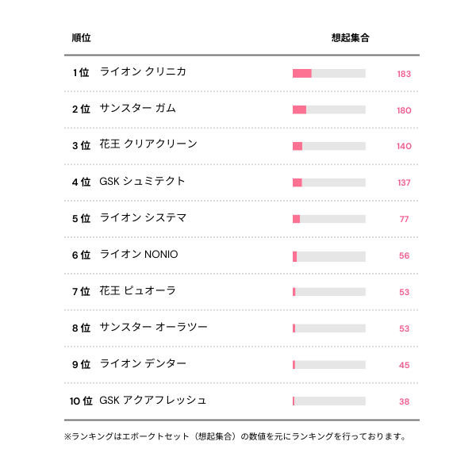Open GSK シュミテクト entry

[143, 182]
